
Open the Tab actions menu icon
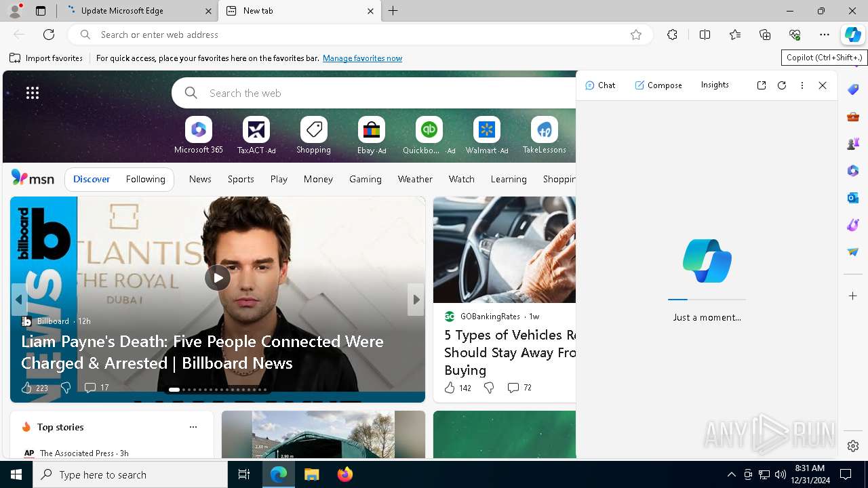pyautogui.click(x=41, y=11)
